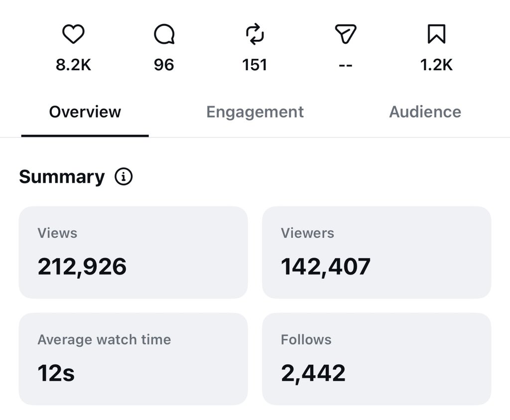Image resolution: width=510 pixels, height=420 pixels.
Task: Switch to the Audience tab
Action: pos(425,112)
